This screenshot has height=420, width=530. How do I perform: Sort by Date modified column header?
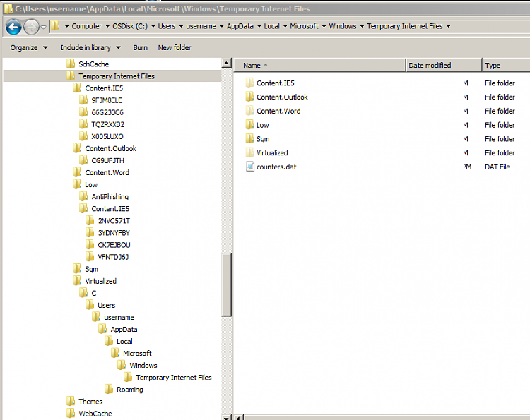coord(444,65)
